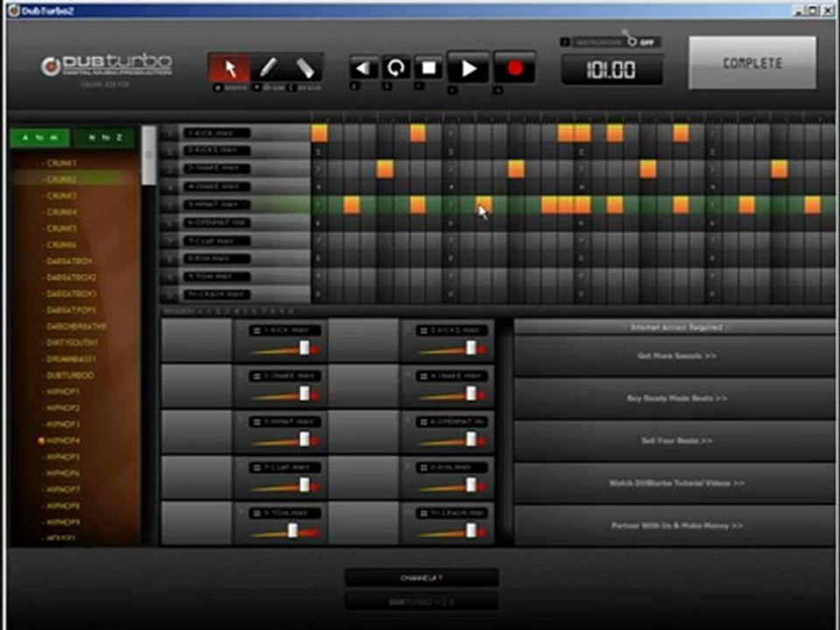Trigger the drum pad beside mixer 5-HIHAT.wav
The image size is (840, 630).
tap(197, 431)
